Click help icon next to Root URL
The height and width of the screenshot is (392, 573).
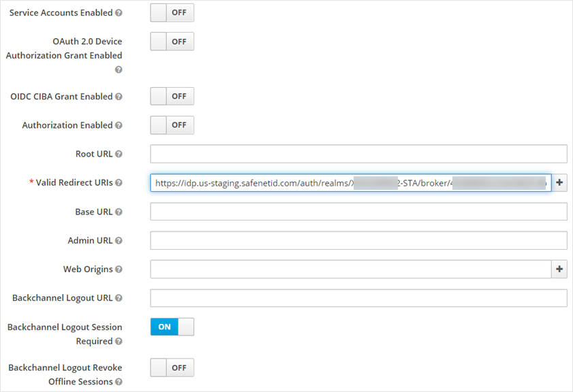coord(119,154)
